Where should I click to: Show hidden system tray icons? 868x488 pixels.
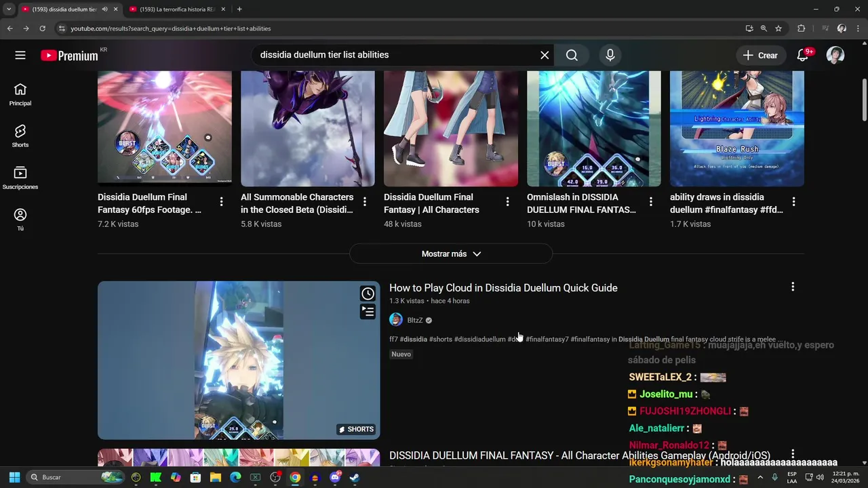[759, 477]
